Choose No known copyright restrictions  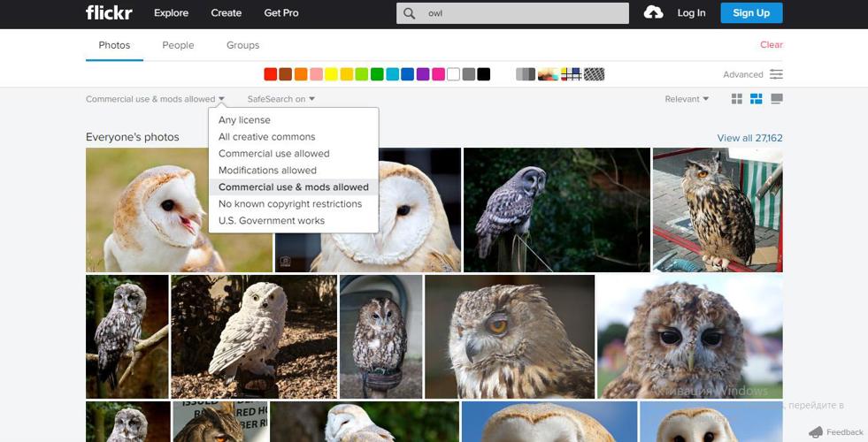click(x=289, y=204)
